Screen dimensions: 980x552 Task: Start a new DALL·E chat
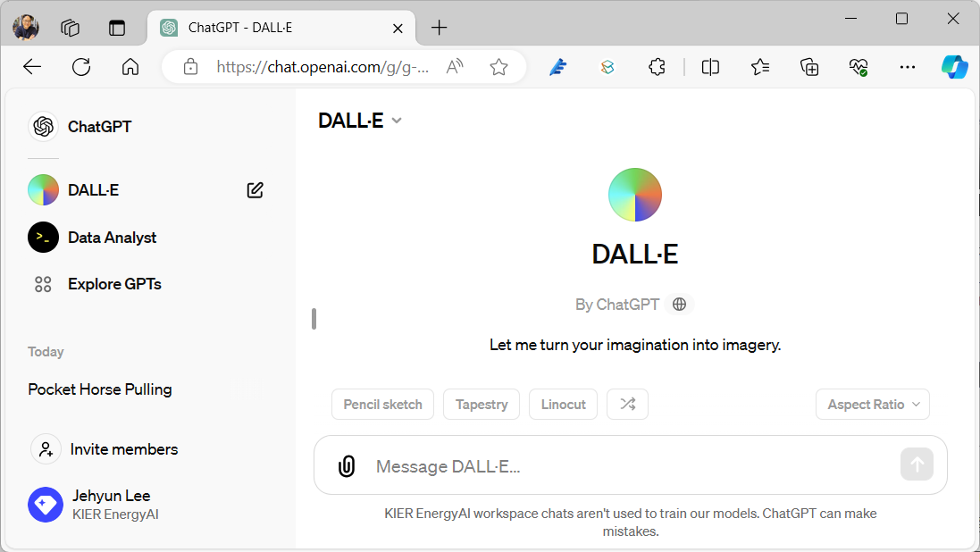click(255, 190)
